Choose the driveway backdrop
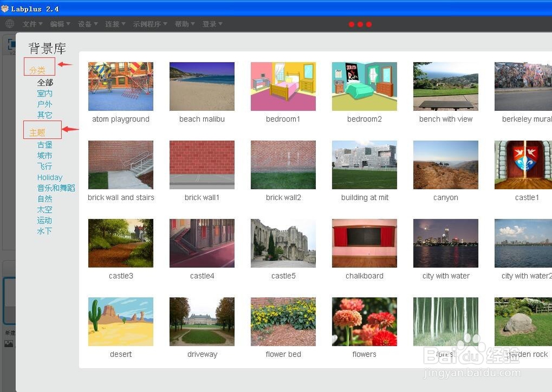The image size is (552, 392). pos(202,321)
